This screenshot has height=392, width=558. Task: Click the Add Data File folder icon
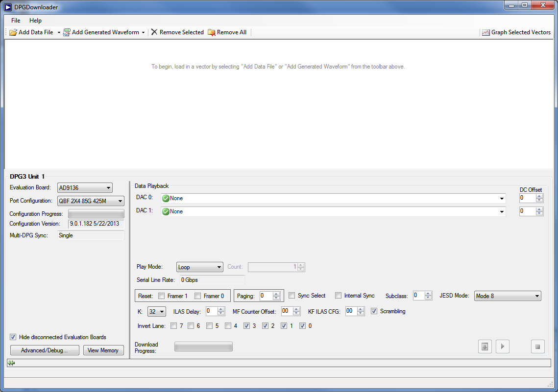click(x=13, y=32)
